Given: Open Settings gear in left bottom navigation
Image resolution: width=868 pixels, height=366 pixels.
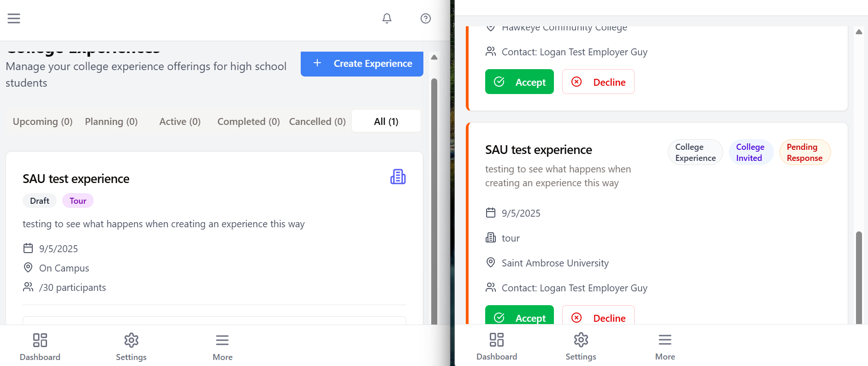Looking at the screenshot, I should pos(131,347).
